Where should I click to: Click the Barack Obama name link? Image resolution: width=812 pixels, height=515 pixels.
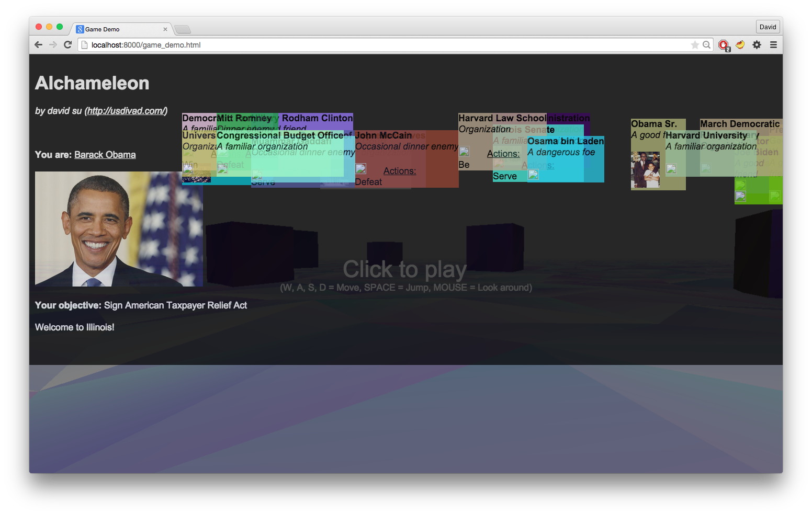pos(105,155)
